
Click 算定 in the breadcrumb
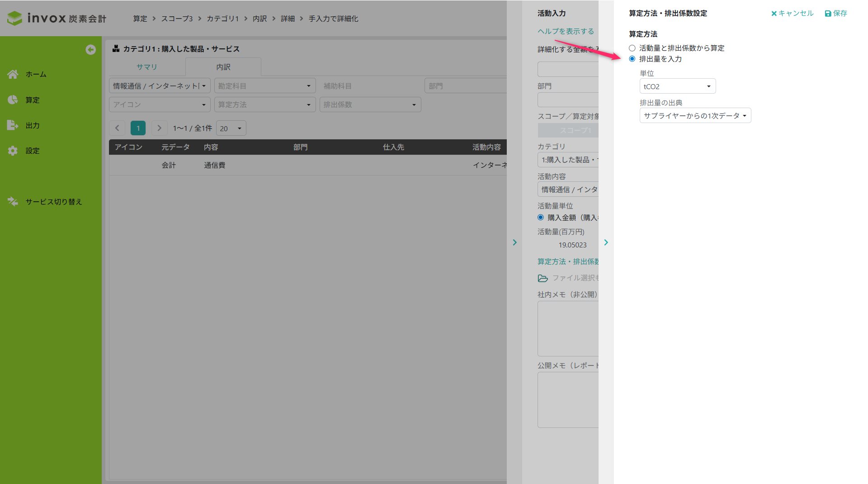[x=140, y=19]
